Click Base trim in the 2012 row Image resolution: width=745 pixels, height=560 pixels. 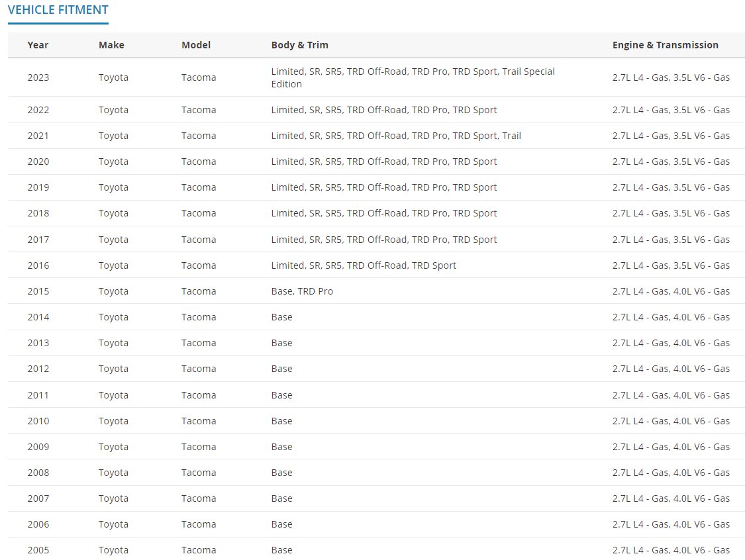click(281, 369)
